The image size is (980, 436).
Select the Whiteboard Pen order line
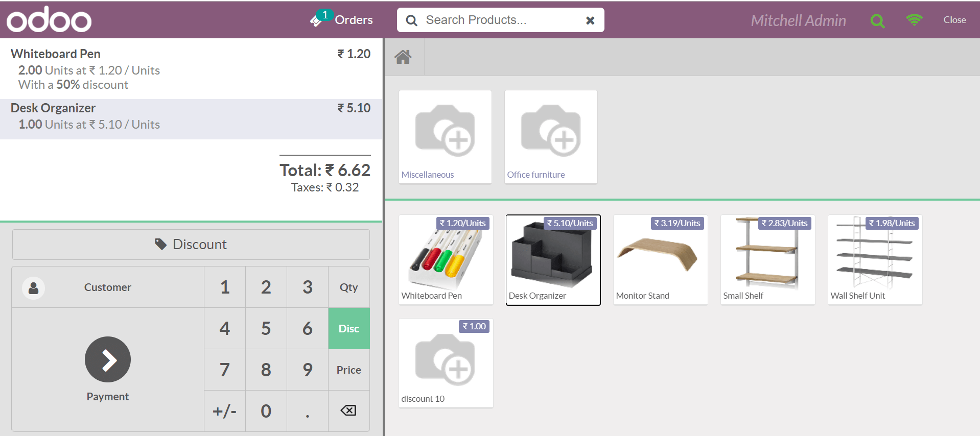click(191, 69)
